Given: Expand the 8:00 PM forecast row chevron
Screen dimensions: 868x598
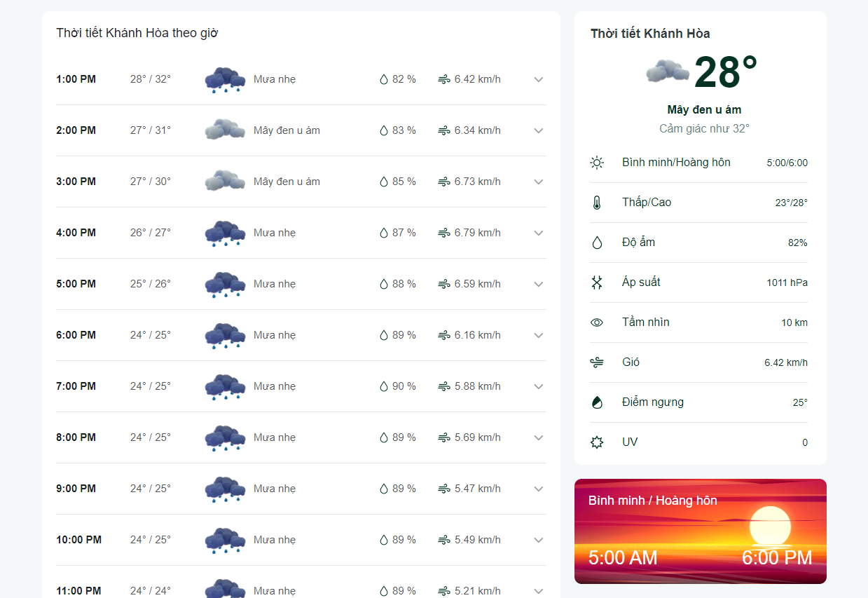Looking at the screenshot, I should (539, 437).
